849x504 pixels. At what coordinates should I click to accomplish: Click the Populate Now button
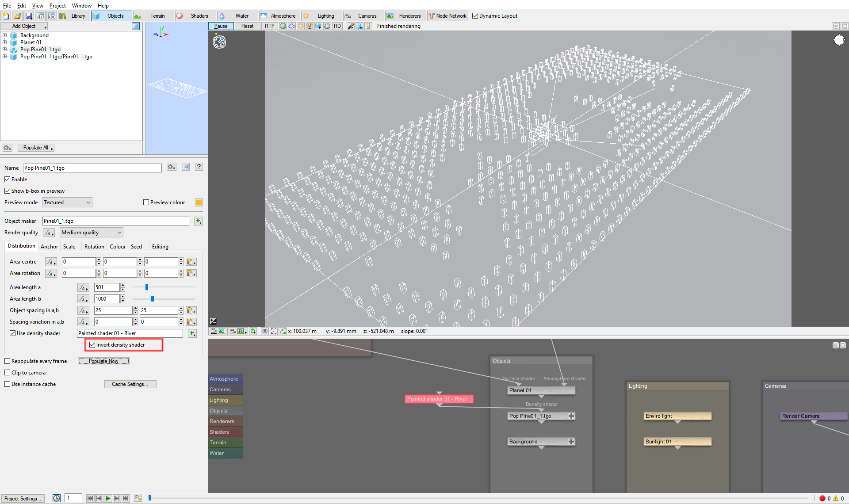pyautogui.click(x=103, y=361)
